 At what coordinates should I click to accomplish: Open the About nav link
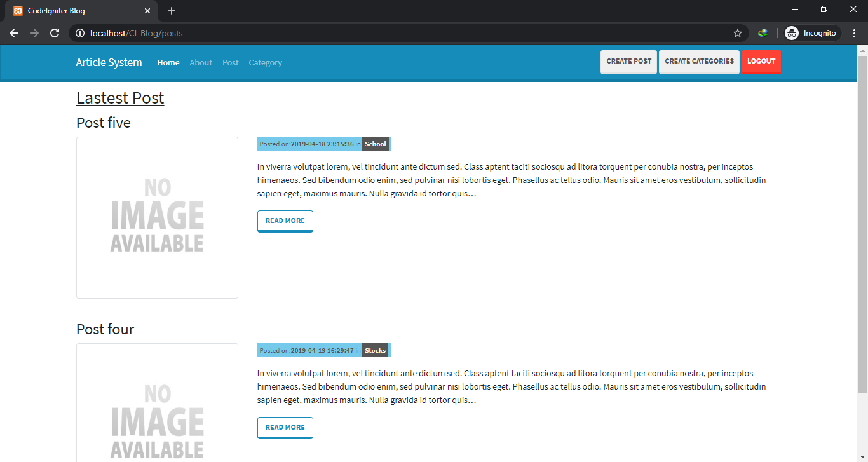201,62
